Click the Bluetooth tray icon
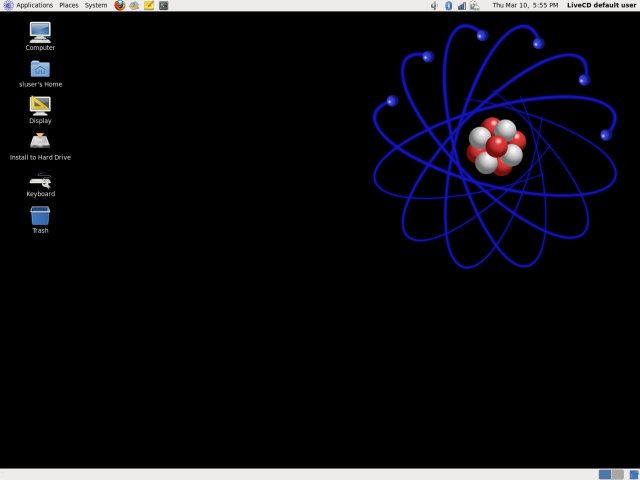The height and width of the screenshot is (480, 640). 448,5
